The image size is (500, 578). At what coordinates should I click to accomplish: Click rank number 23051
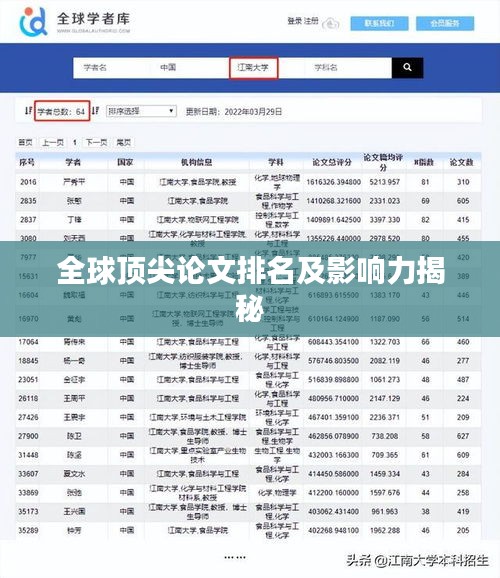pos(28,380)
